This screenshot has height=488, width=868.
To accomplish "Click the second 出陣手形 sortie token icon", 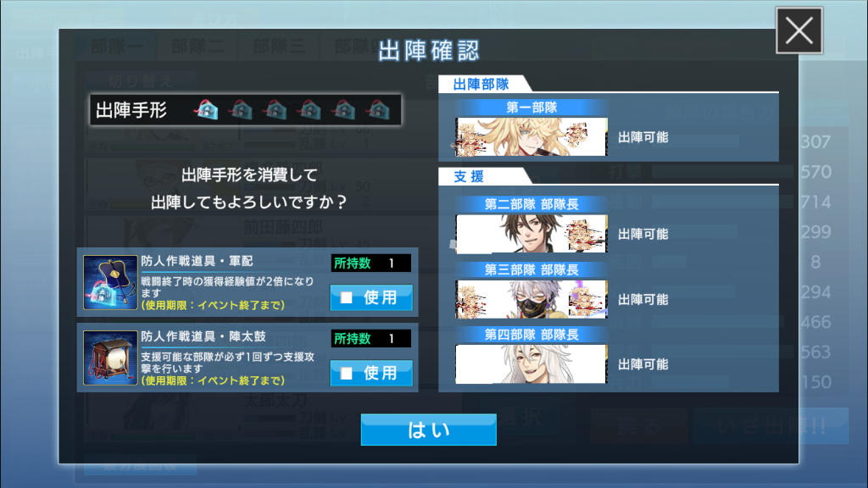I will 241,109.
